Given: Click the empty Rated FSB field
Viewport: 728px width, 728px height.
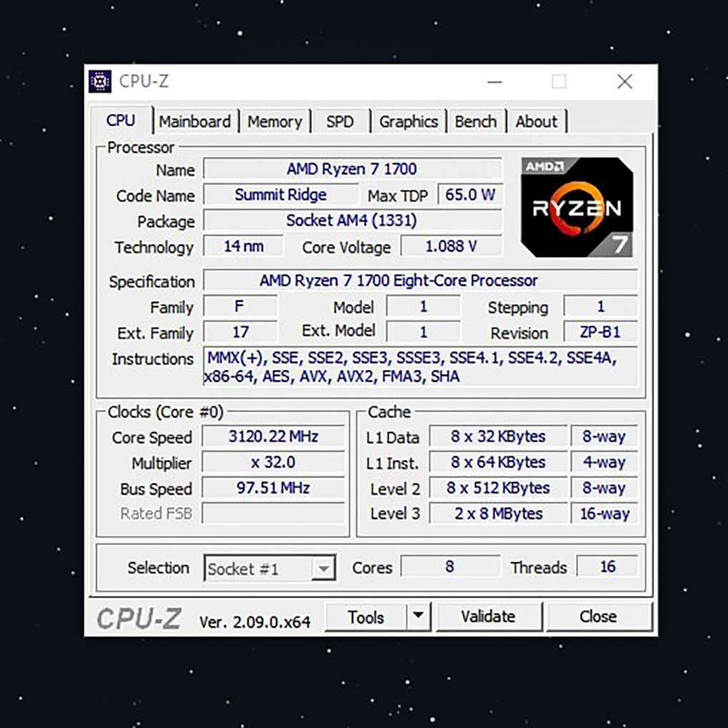Looking at the screenshot, I should [273, 513].
